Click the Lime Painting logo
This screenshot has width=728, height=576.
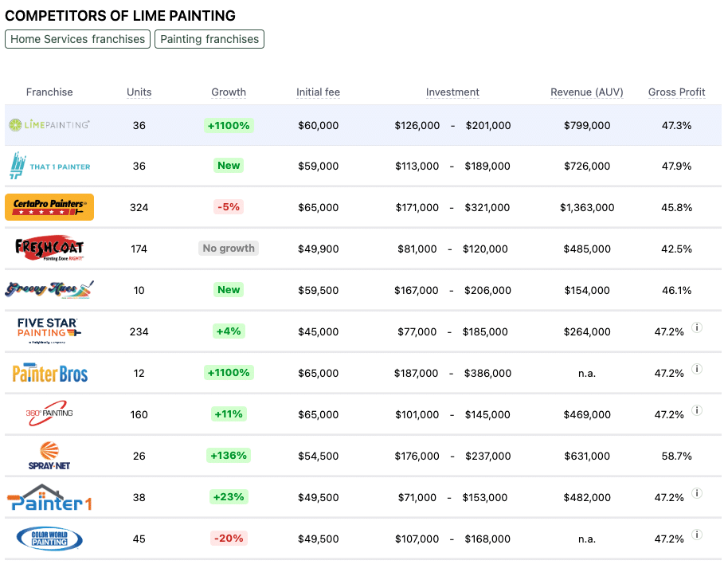click(x=49, y=124)
